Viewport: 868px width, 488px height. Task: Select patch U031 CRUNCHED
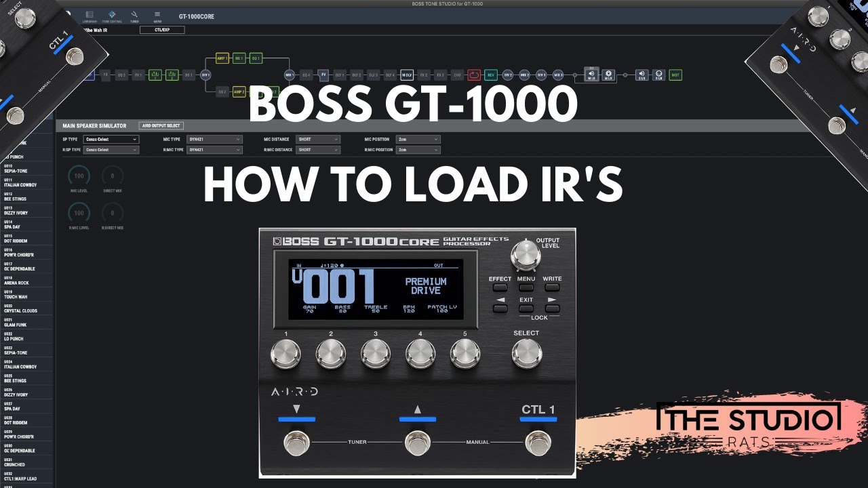pyautogui.click(x=26, y=463)
